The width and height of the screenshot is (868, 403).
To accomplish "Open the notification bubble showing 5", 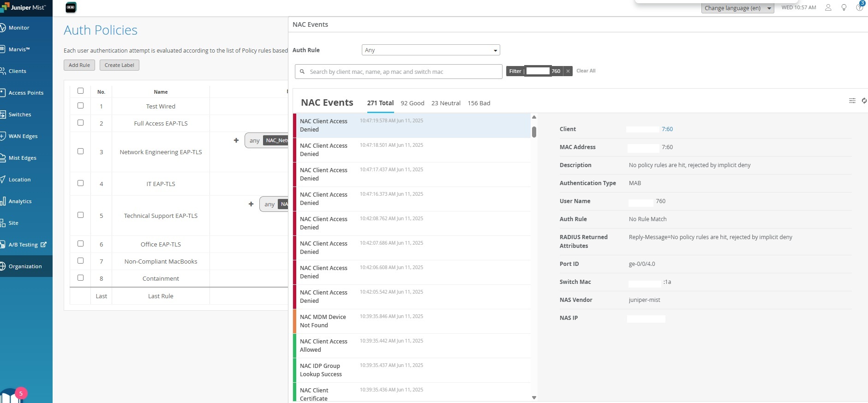I will point(21,394).
